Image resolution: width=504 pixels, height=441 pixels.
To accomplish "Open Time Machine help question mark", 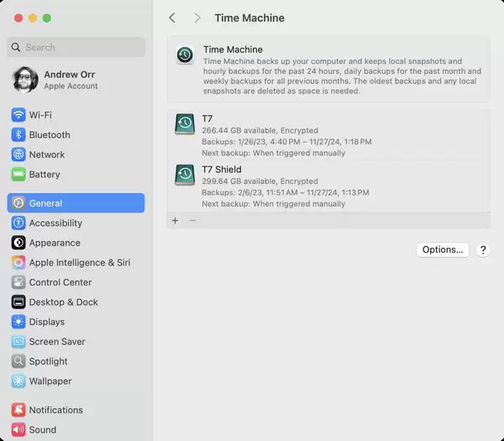I will pos(483,250).
